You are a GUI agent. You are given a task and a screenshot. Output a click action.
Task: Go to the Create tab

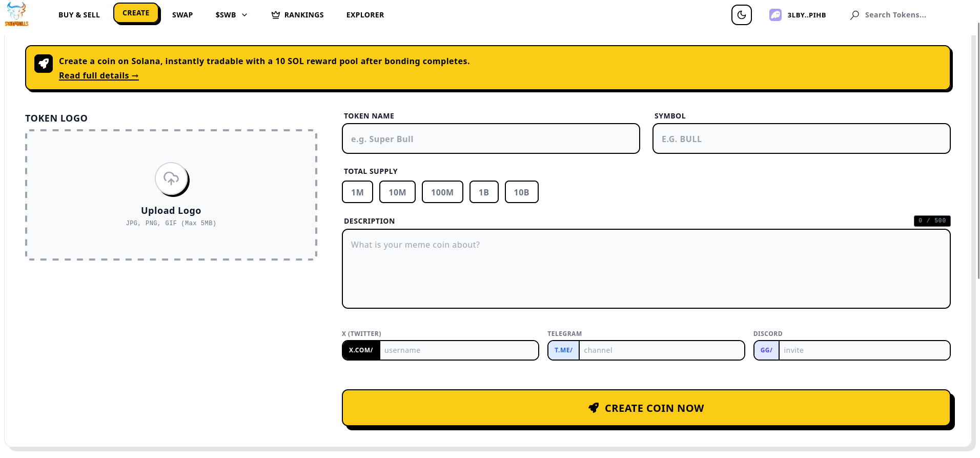coord(136,13)
